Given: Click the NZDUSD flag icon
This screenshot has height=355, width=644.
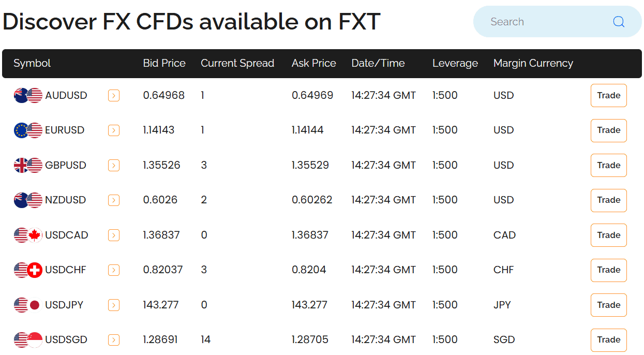Looking at the screenshot, I should [x=27, y=200].
